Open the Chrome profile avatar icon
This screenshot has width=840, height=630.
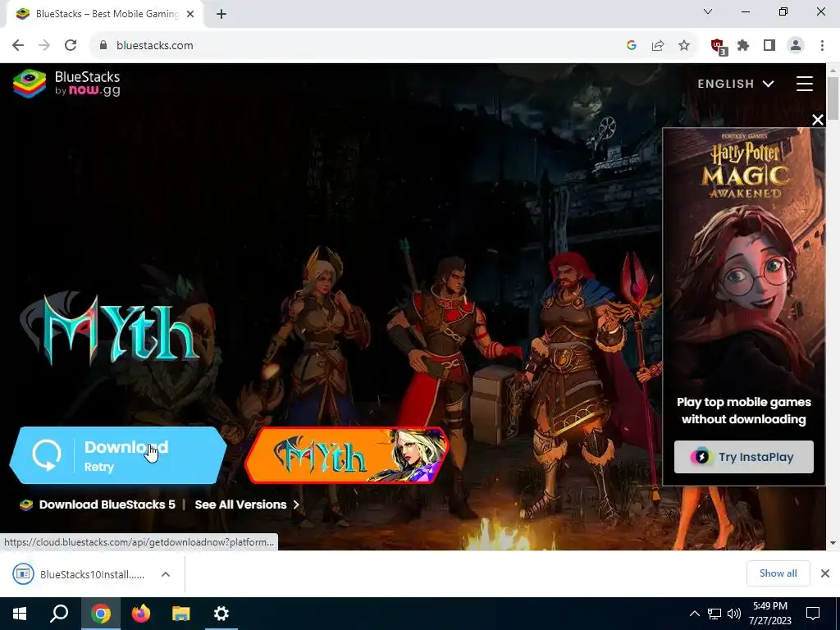click(x=796, y=46)
